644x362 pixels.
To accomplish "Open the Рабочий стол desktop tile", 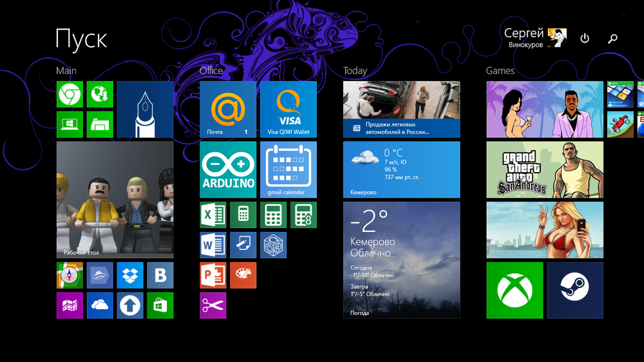I will click(115, 200).
